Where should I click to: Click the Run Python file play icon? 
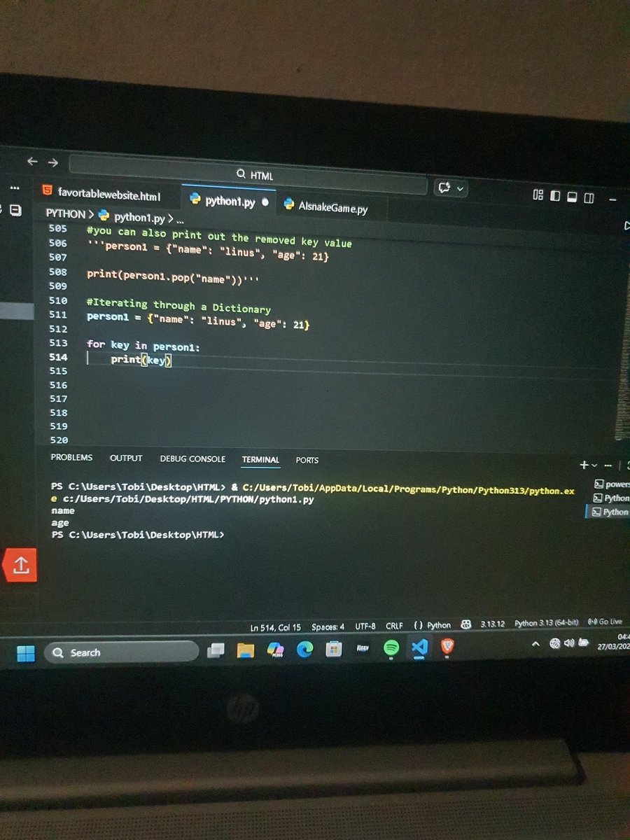tap(626, 225)
